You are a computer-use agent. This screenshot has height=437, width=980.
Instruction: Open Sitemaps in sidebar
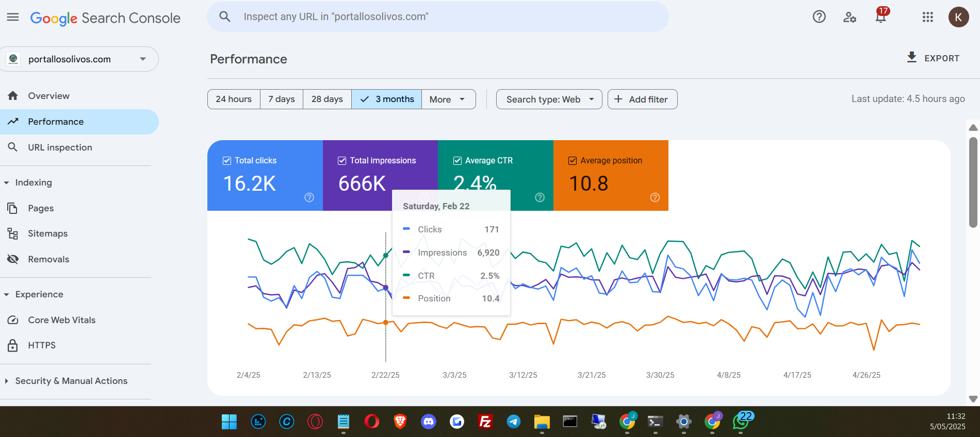(x=79, y=233)
